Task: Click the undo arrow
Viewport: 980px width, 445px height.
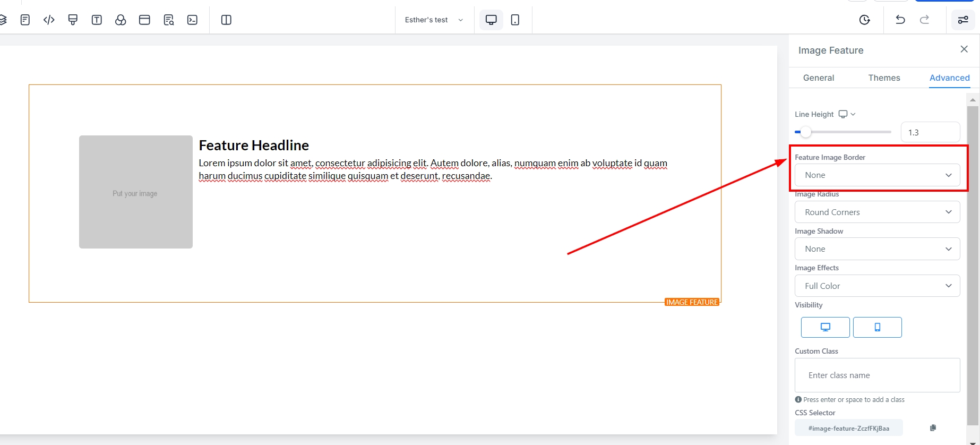Action: 900,20
